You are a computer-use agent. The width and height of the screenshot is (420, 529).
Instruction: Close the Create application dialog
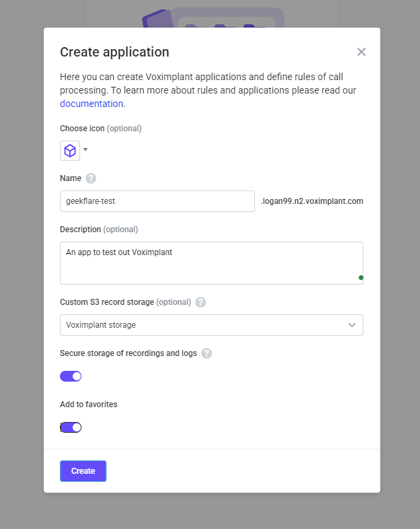[361, 52]
